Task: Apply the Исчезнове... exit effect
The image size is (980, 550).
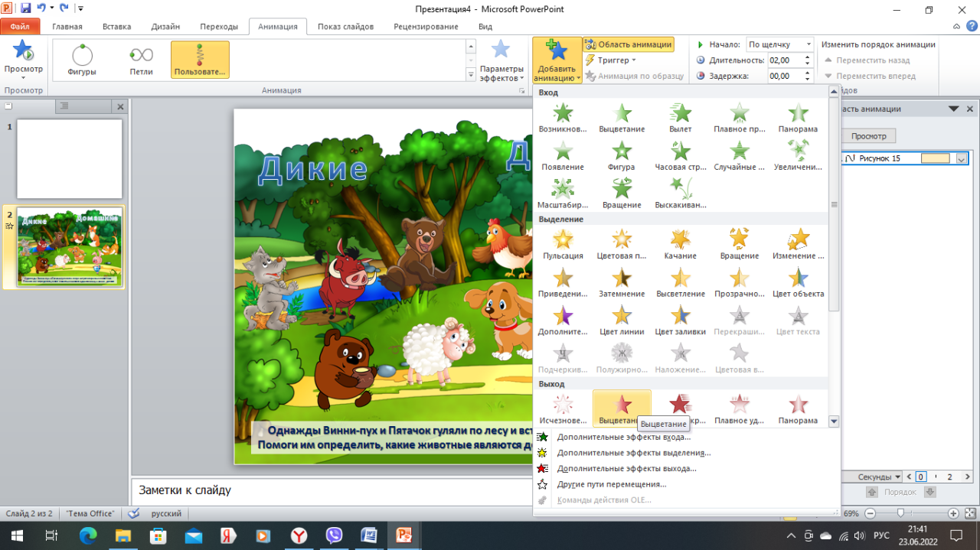Action: click(x=563, y=409)
